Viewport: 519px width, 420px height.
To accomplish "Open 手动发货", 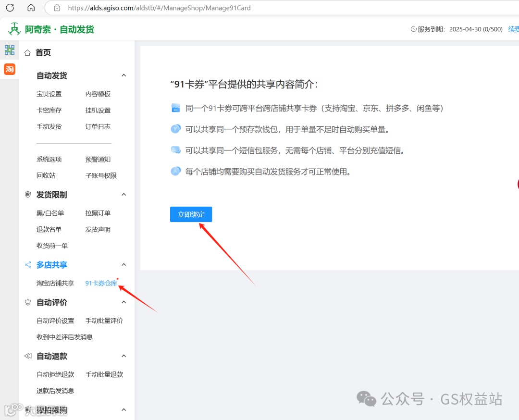I will 49,126.
